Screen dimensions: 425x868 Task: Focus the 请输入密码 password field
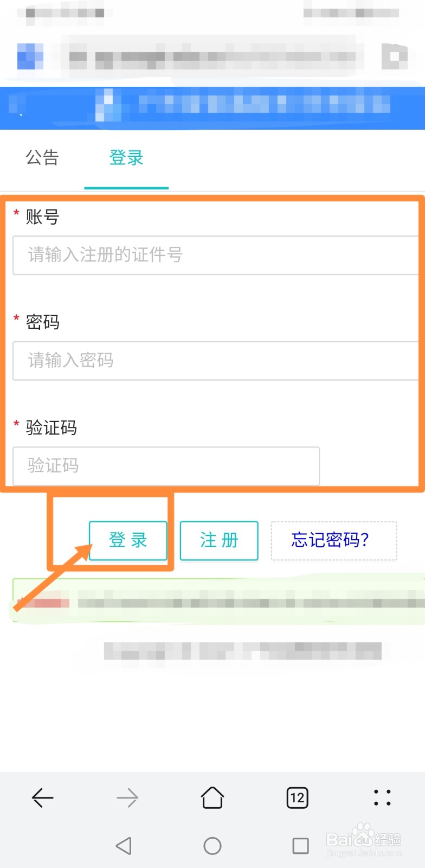click(x=216, y=361)
